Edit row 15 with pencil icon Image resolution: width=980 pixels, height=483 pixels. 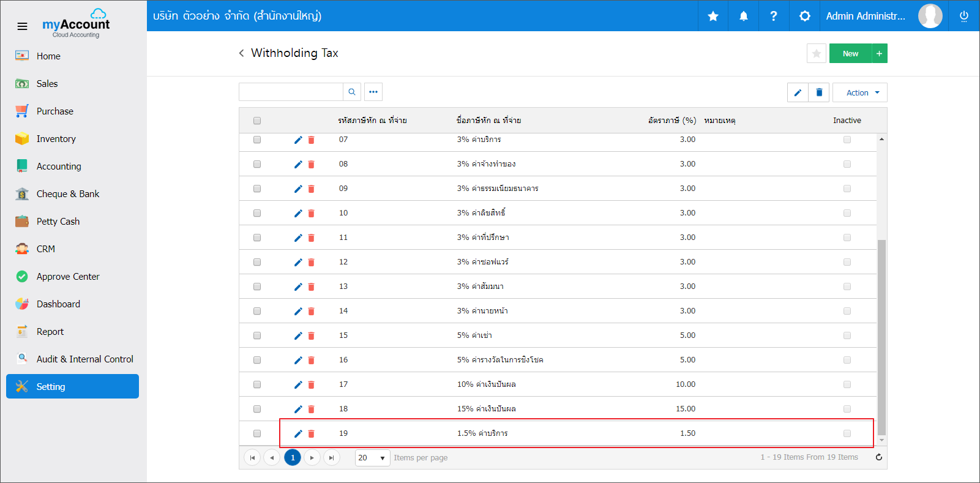[x=298, y=335]
